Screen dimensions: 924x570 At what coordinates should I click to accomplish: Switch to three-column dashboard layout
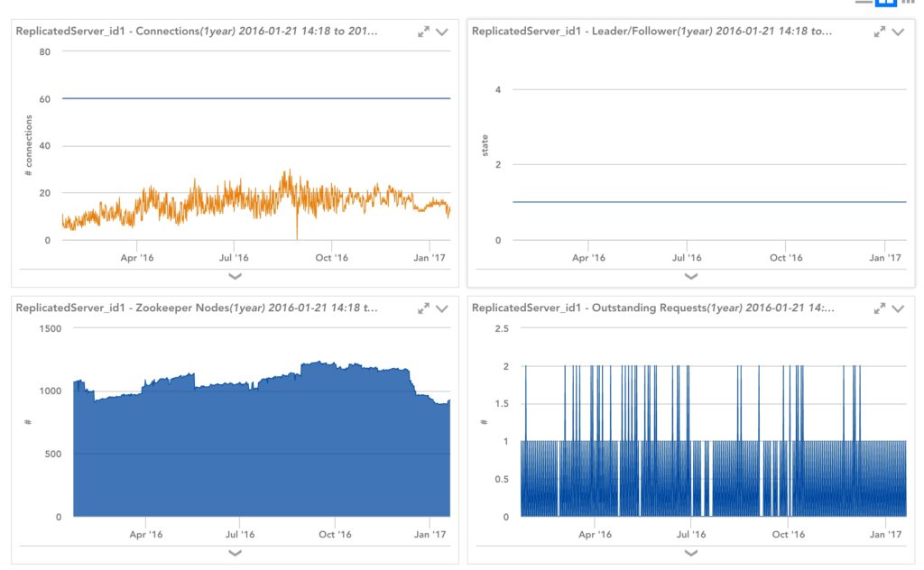pyautogui.click(x=907, y=3)
